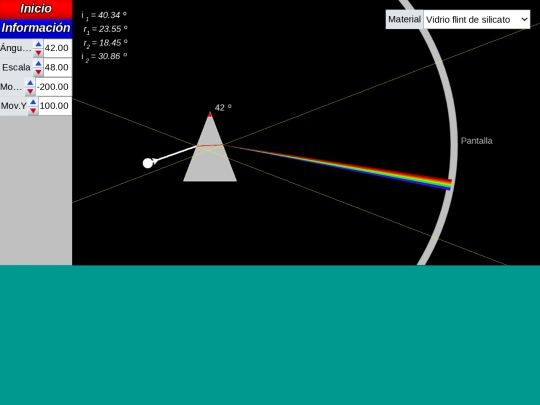This screenshot has width=540, height=405.
Task: Click the r2 = 18.45 ° reading
Action: [x=105, y=43]
